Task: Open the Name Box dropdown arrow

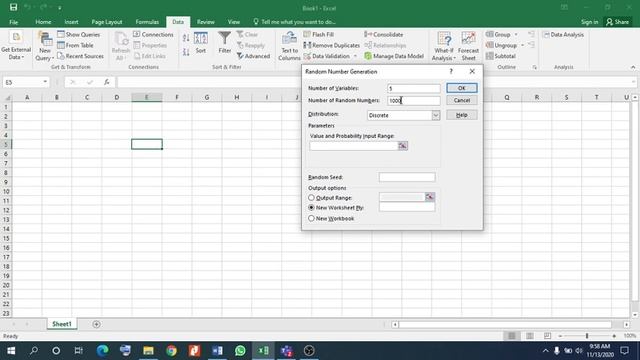Action: [x=45, y=82]
